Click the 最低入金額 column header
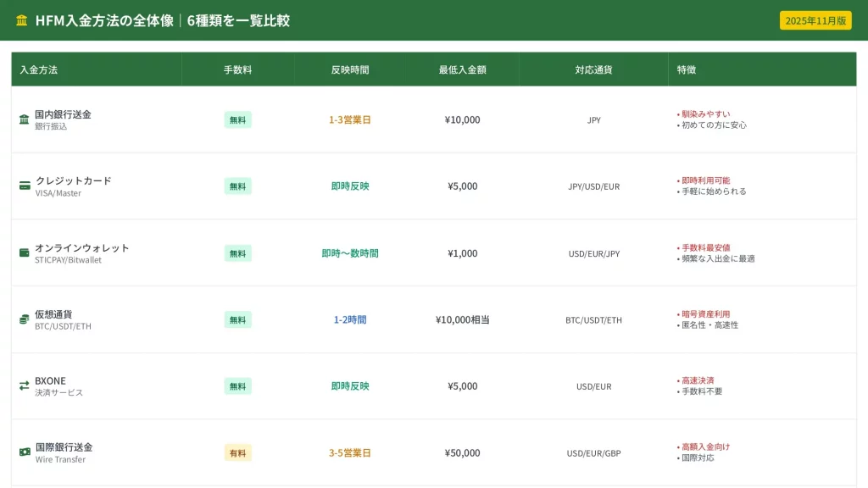The width and height of the screenshot is (868, 488). coord(462,69)
